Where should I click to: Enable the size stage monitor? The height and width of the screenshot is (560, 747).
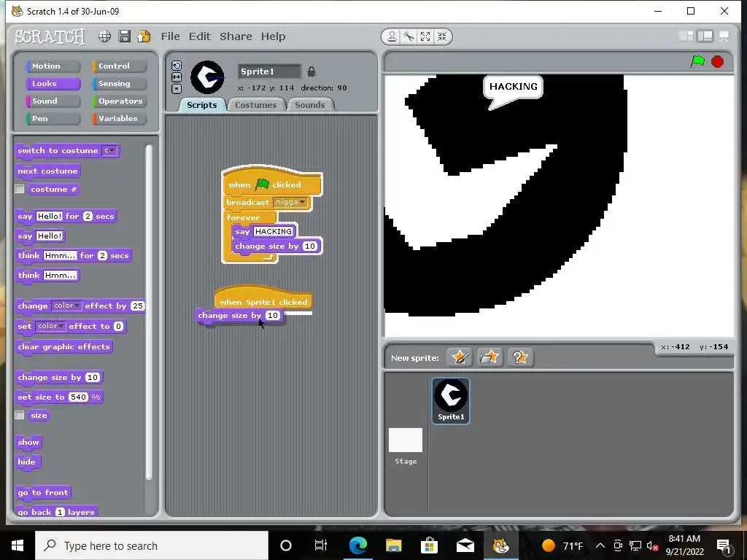[x=20, y=415]
